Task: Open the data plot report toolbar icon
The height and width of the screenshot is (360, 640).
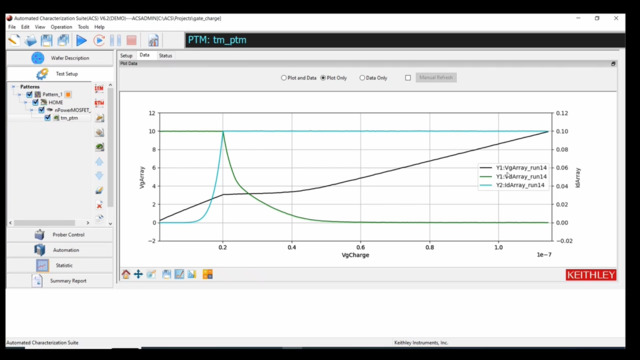Action: pyautogui.click(x=153, y=40)
